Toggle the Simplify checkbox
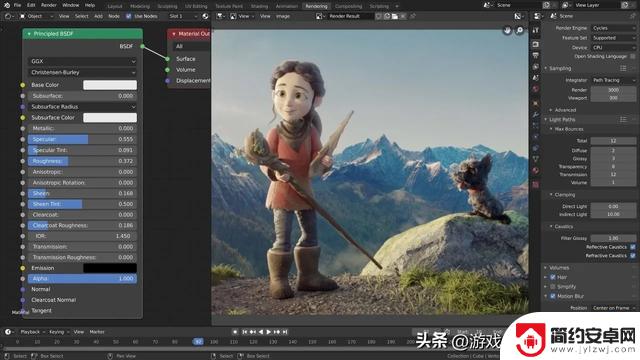640x360 pixels. 553,287
